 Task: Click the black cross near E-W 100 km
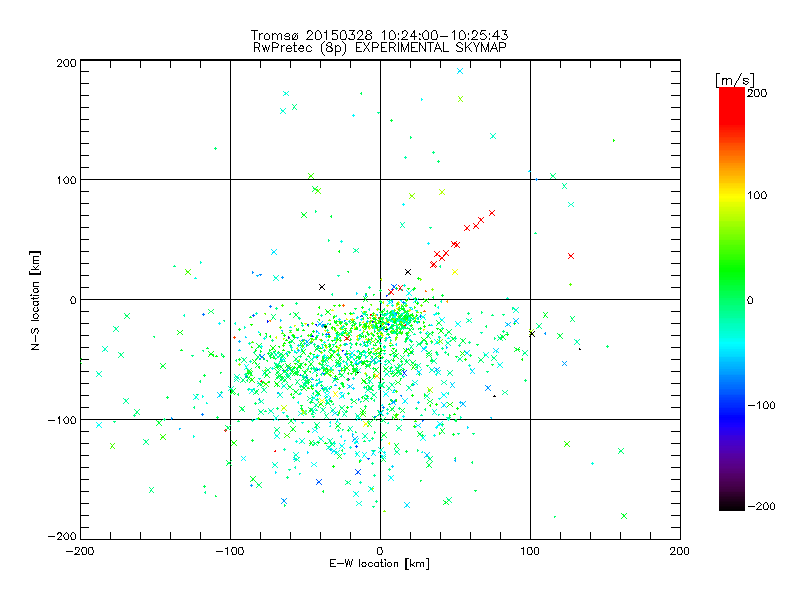point(532,334)
